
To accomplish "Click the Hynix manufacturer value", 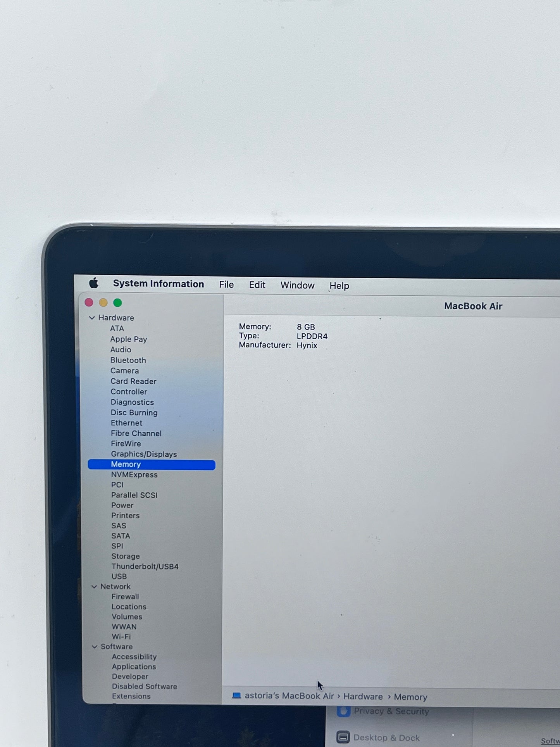I will coord(307,345).
